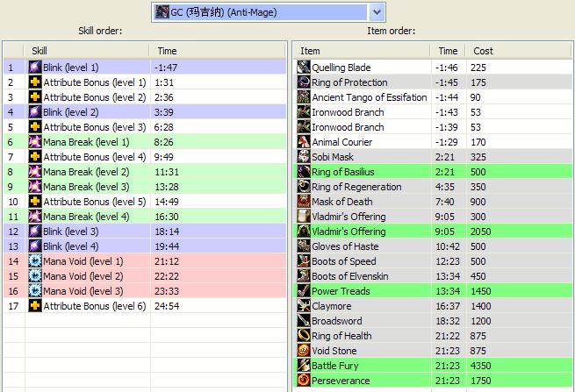
Task: Click the Blink level 1 skill icon
Action: pos(35,68)
